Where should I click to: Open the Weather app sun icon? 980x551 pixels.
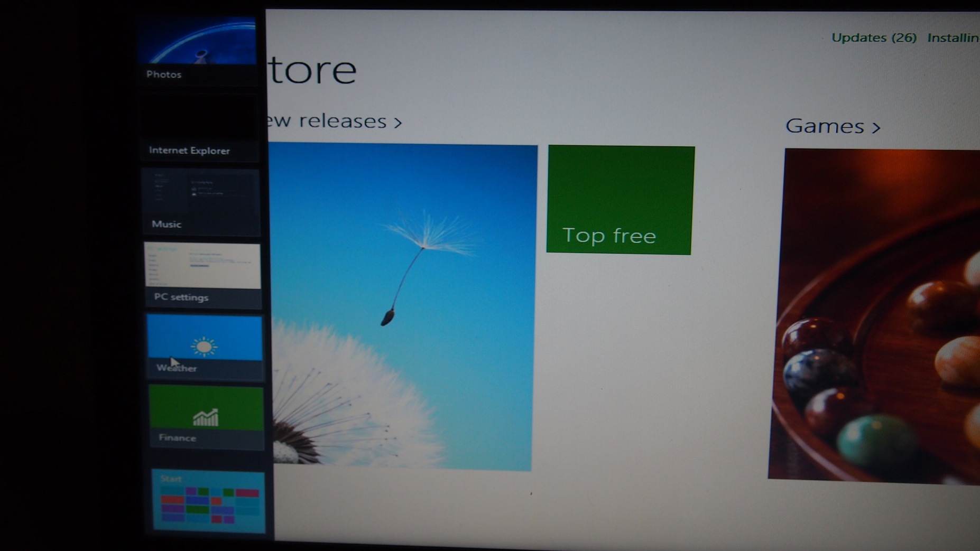coord(204,347)
